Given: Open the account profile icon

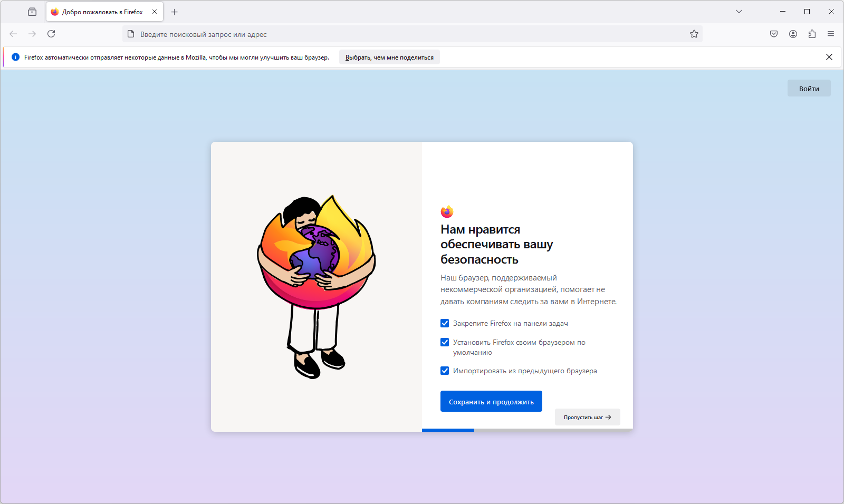Looking at the screenshot, I should point(793,34).
